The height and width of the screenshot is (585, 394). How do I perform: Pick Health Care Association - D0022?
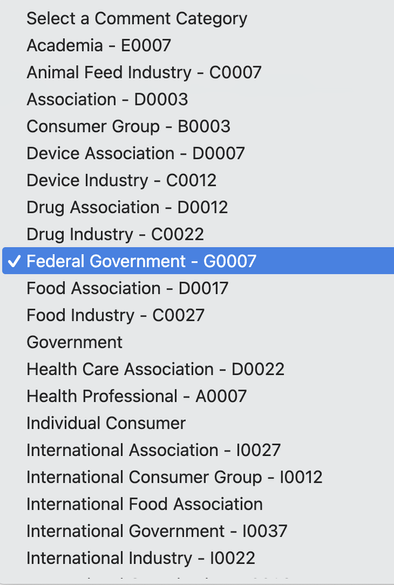[x=198, y=369]
